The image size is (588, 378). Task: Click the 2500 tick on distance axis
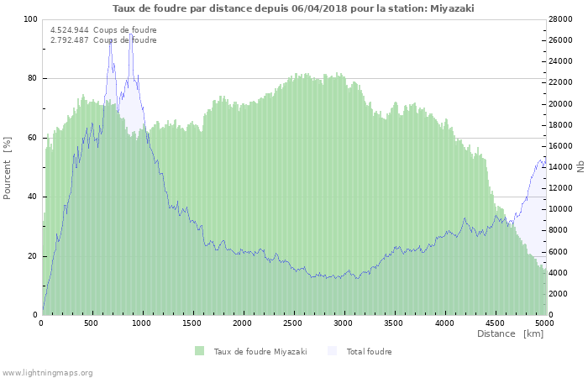click(293, 323)
